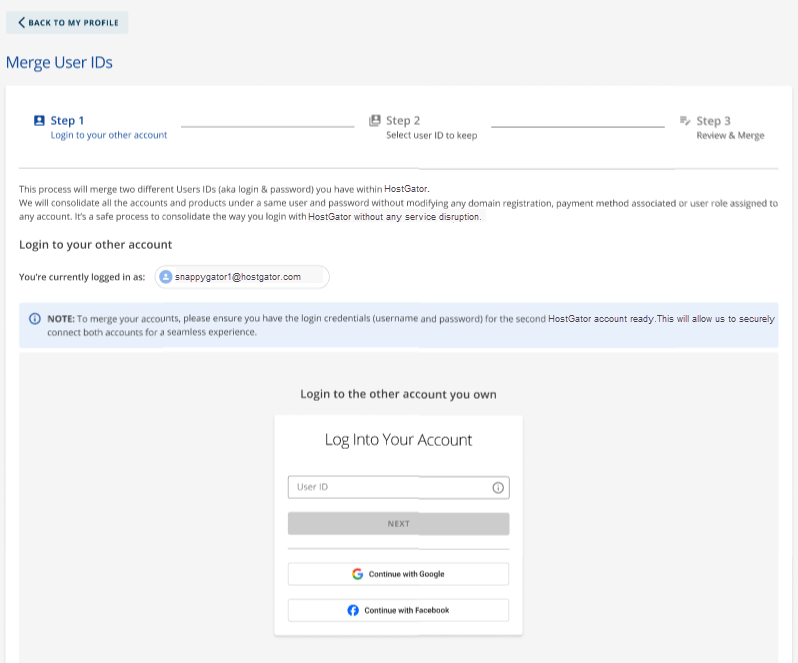The height and width of the screenshot is (663, 798).
Task: Click the 'Review & Merge' subtitle
Action: (730, 136)
